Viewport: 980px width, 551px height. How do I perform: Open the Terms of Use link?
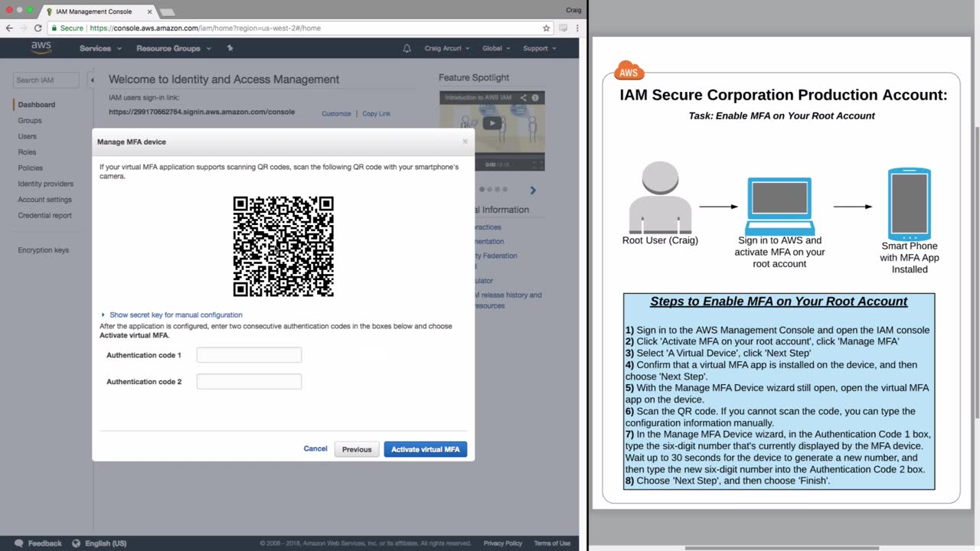click(552, 543)
